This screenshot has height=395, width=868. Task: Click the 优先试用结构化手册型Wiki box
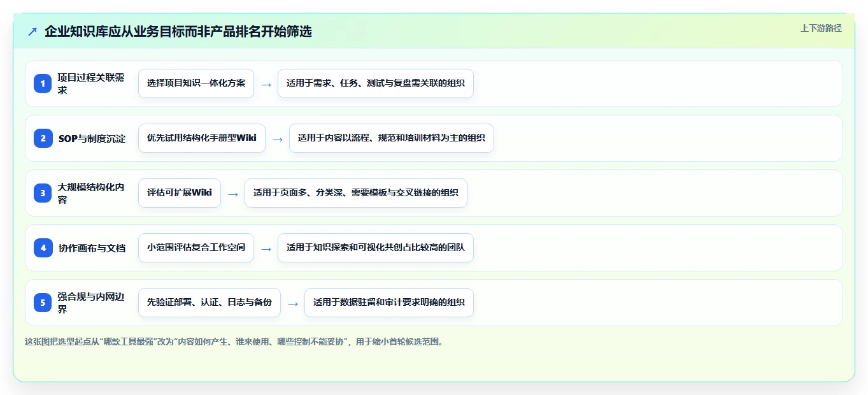[x=202, y=138]
